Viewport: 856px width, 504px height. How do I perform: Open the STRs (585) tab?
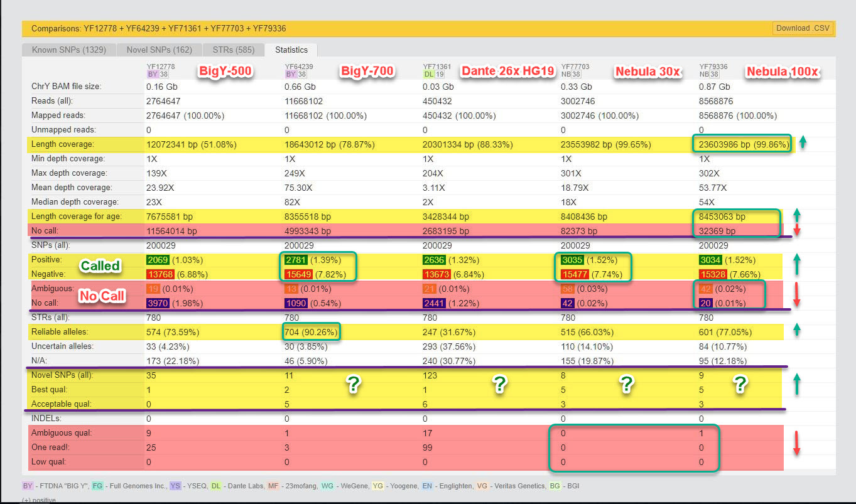coord(233,50)
